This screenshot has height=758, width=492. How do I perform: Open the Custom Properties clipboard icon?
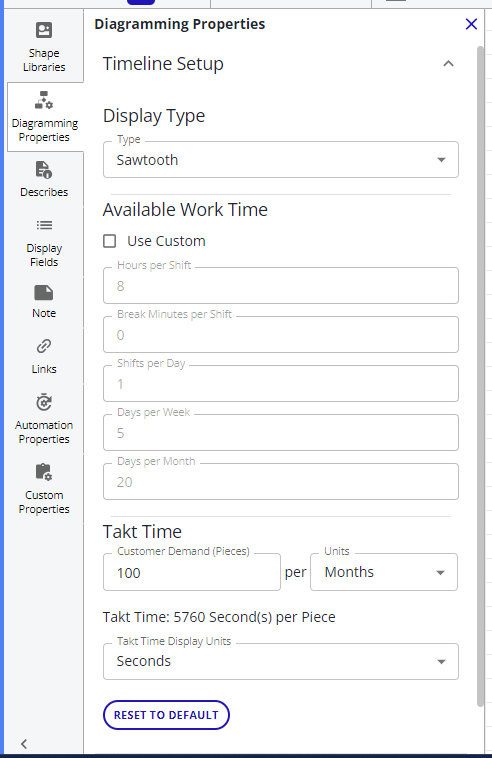[x=44, y=472]
